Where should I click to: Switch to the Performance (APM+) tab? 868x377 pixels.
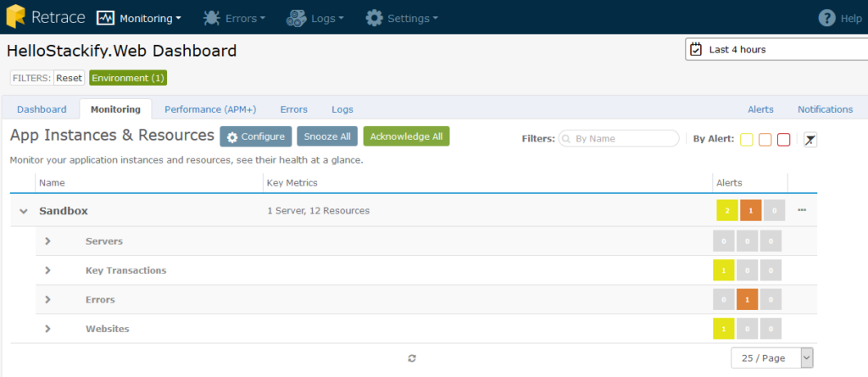click(210, 109)
